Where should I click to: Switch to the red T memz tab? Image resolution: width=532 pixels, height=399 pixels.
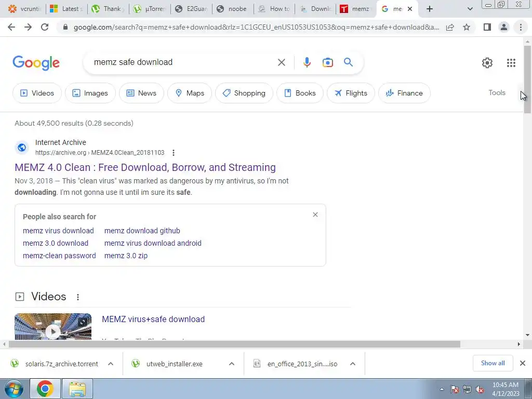[x=356, y=9]
